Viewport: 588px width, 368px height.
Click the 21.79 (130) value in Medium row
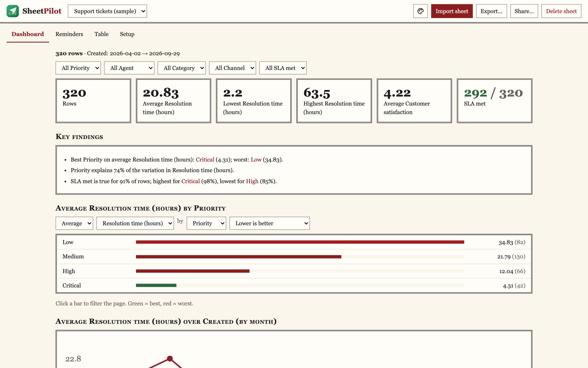point(511,257)
